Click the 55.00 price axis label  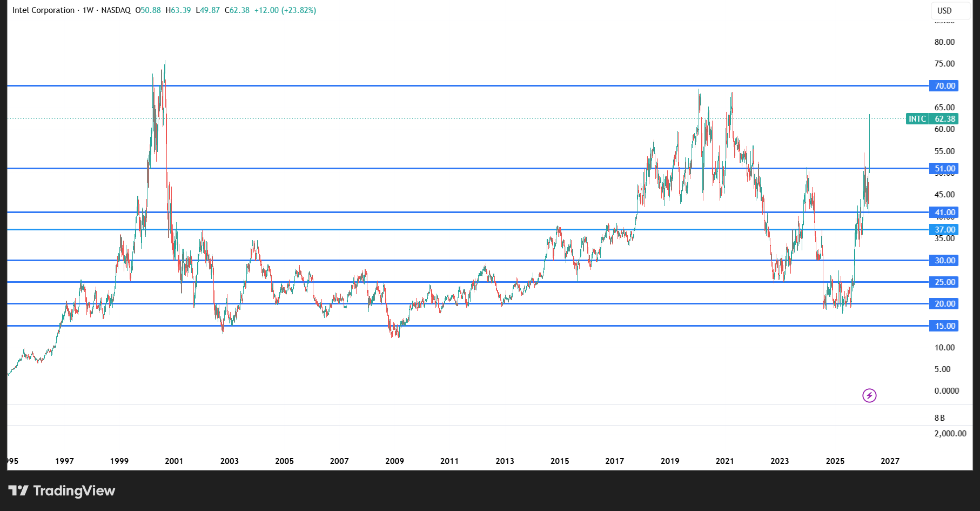[x=945, y=151]
